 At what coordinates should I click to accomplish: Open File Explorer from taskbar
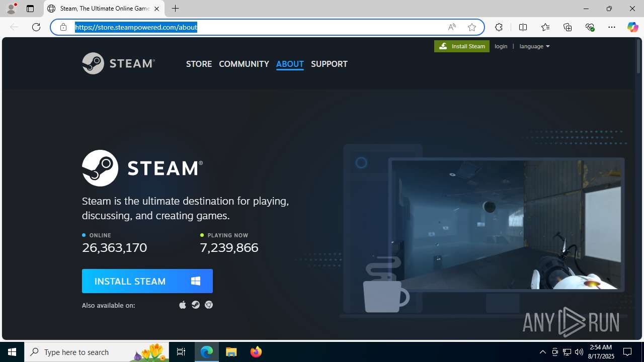[x=231, y=352]
